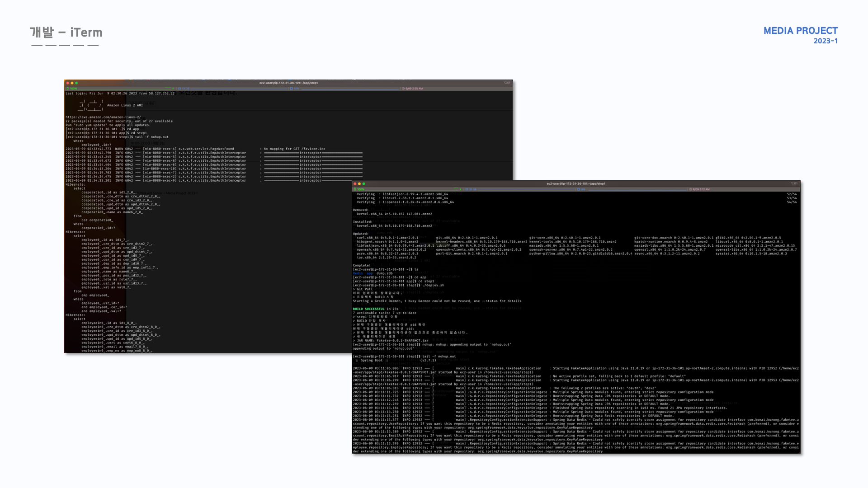This screenshot has width=868, height=488.
Task: Click the '개발 – iTerm' slide title
Action: 66,33
